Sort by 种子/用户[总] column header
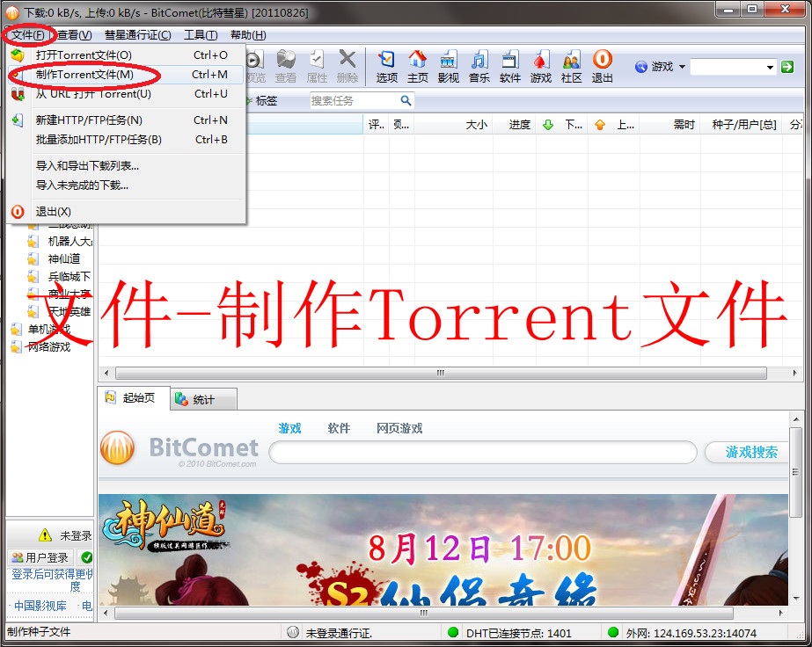 [x=742, y=125]
